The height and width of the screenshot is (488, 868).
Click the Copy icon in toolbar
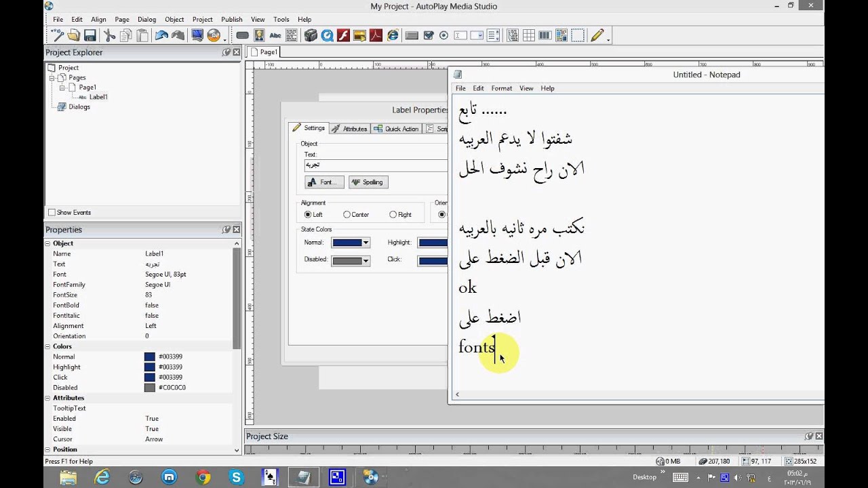coord(125,35)
